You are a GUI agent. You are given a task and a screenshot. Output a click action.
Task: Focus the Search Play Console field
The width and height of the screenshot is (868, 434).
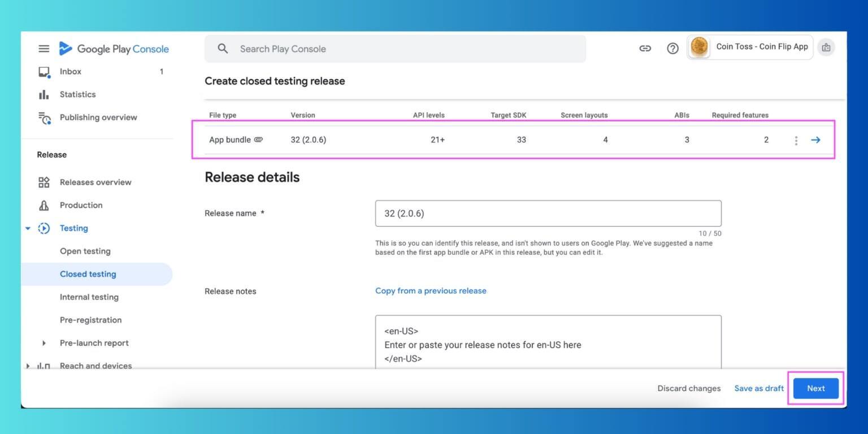(x=395, y=49)
